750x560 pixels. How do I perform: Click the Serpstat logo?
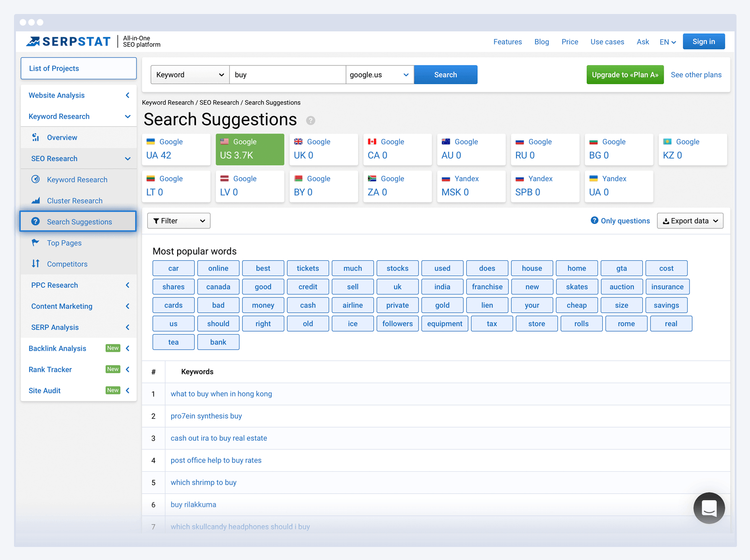pyautogui.click(x=68, y=42)
